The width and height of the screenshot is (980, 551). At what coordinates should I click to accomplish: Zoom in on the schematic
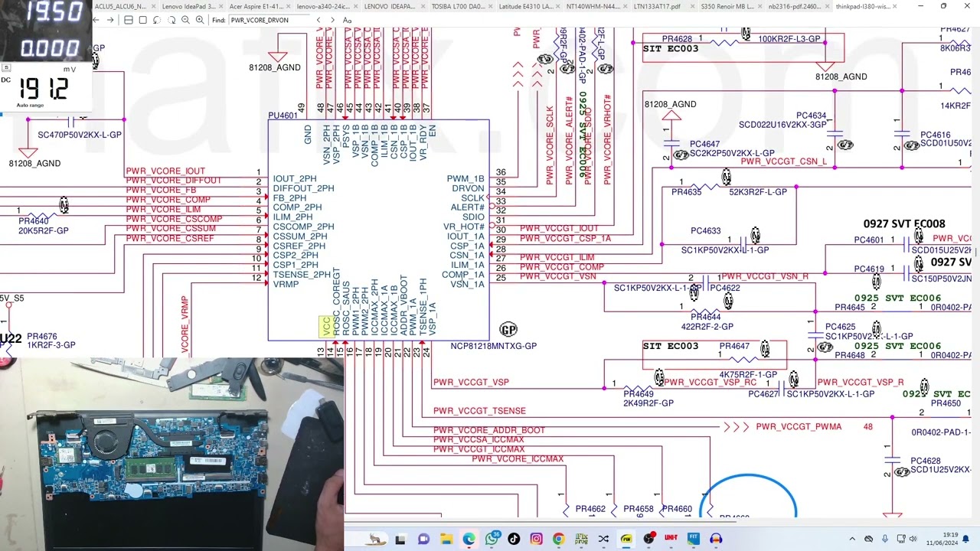[200, 20]
